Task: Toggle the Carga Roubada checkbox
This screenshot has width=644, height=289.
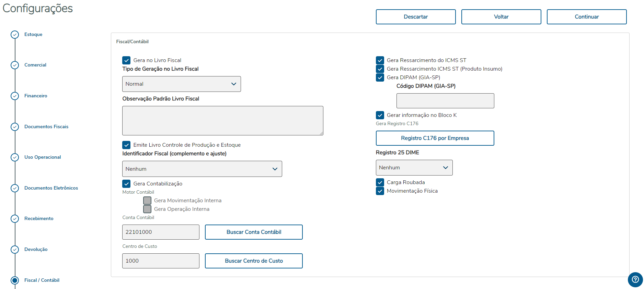Action: pos(380,182)
